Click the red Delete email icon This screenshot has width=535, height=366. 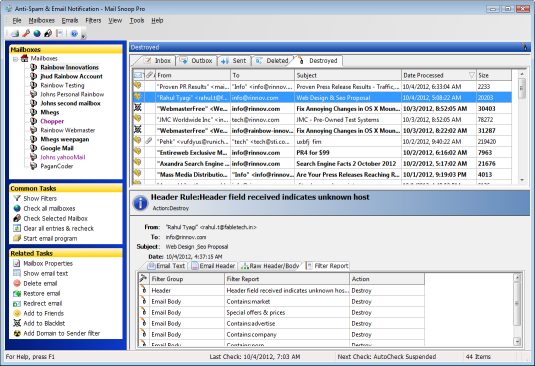tap(17, 283)
